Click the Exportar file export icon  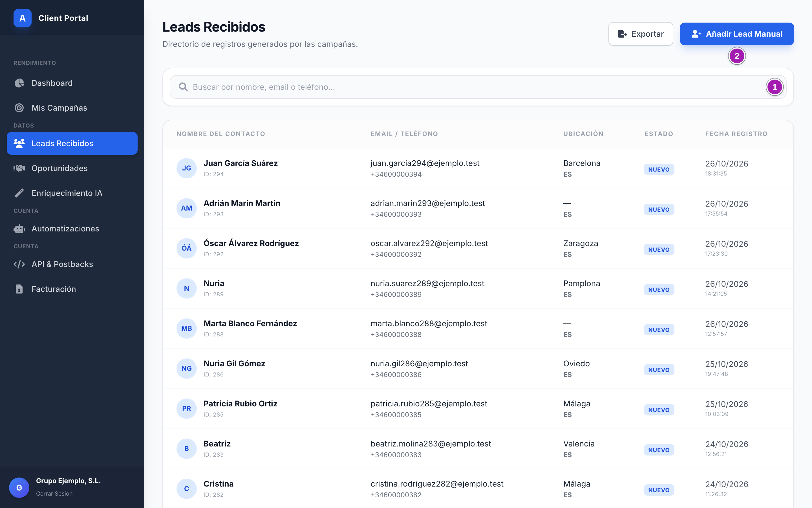[x=623, y=34]
